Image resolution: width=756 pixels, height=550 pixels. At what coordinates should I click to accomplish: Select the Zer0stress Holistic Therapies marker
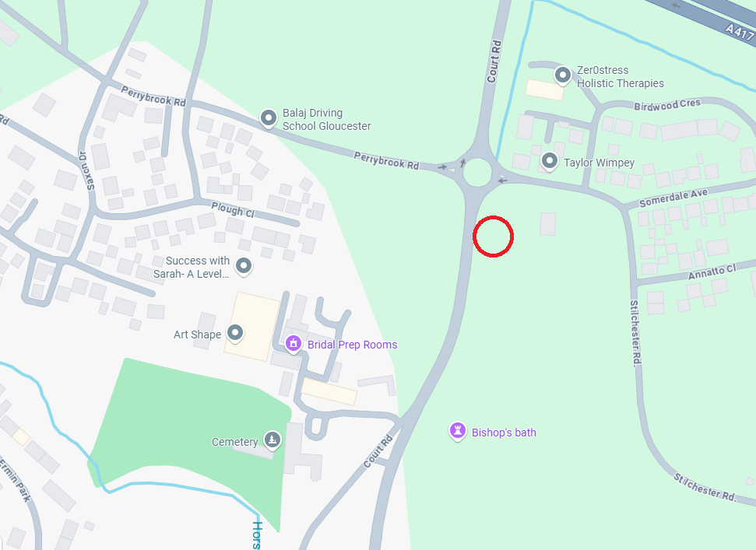[x=563, y=75]
